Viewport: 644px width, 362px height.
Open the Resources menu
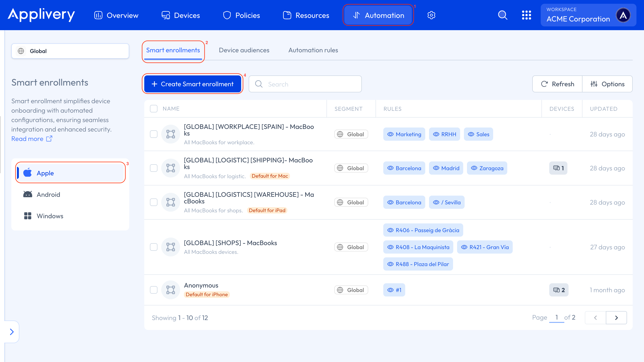tap(306, 15)
